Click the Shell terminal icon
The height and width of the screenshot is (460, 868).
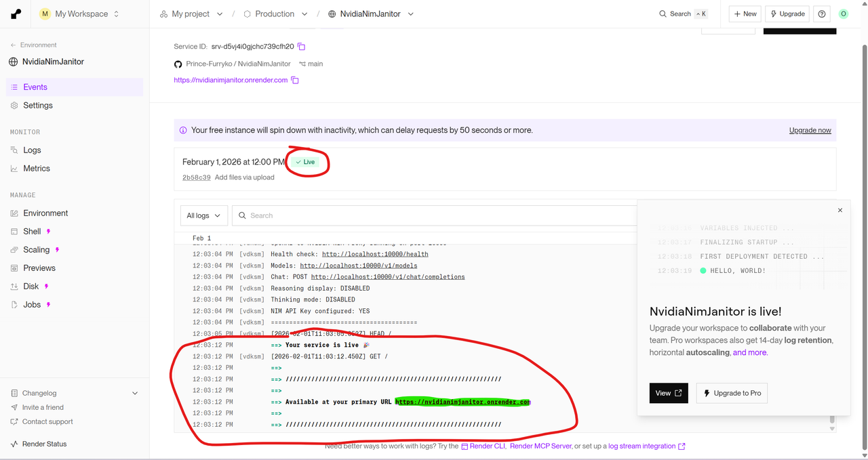pyautogui.click(x=14, y=232)
